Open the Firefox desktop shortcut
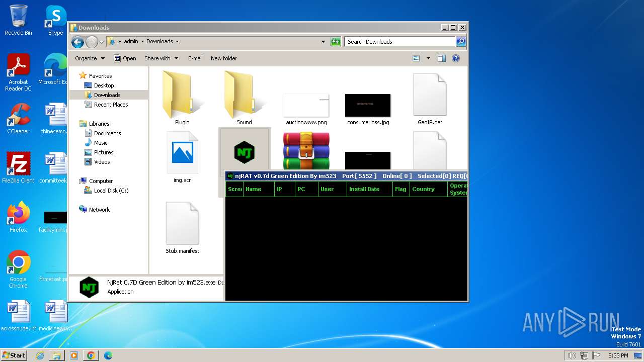644x362 pixels. point(18,217)
